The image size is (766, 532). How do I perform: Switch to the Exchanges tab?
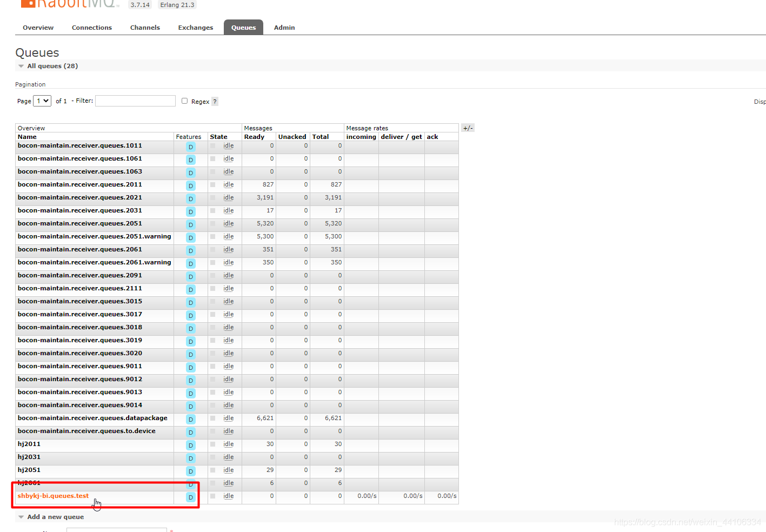(196, 28)
